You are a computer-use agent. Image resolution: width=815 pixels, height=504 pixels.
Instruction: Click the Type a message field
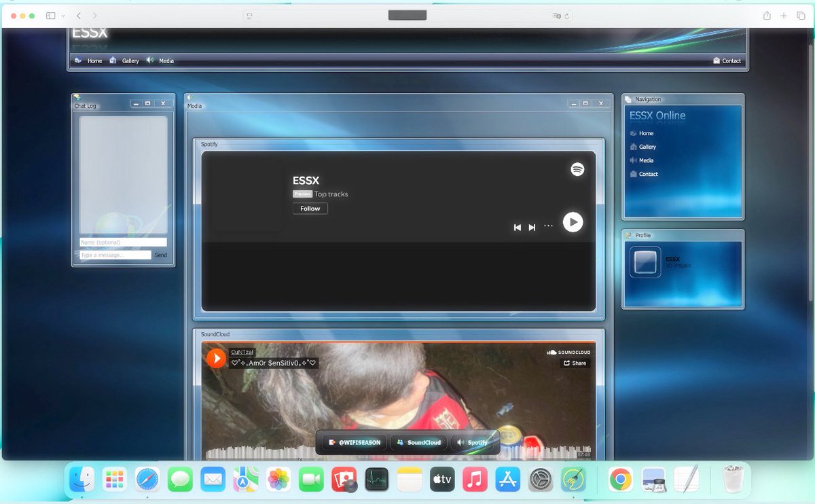115,255
